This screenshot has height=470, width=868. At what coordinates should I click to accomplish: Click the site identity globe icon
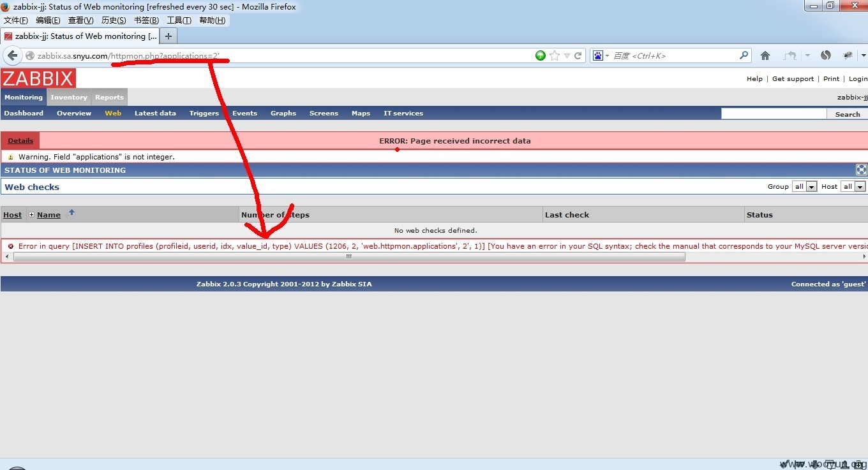point(29,56)
